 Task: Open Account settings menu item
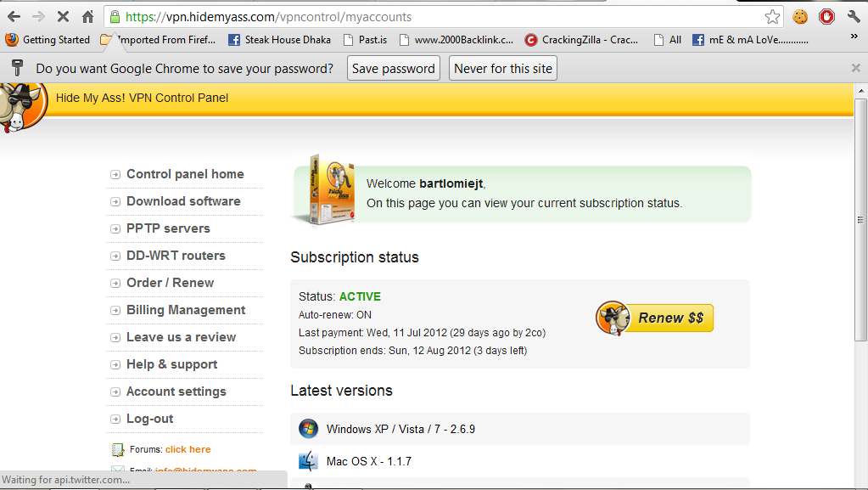coord(176,391)
